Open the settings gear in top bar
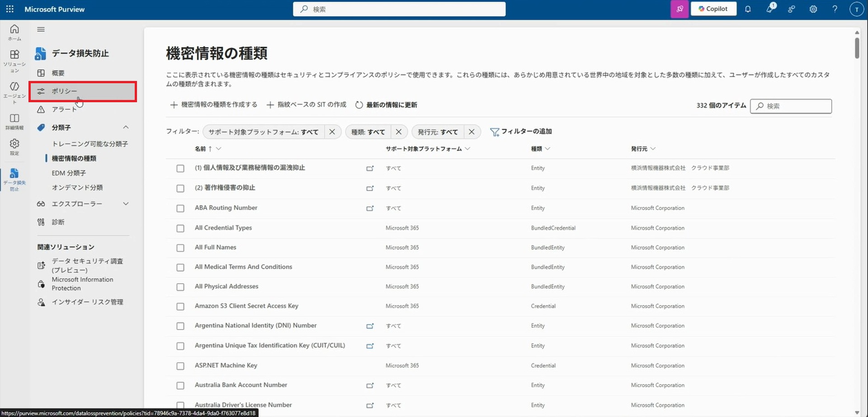The height and width of the screenshot is (417, 868). pos(813,9)
